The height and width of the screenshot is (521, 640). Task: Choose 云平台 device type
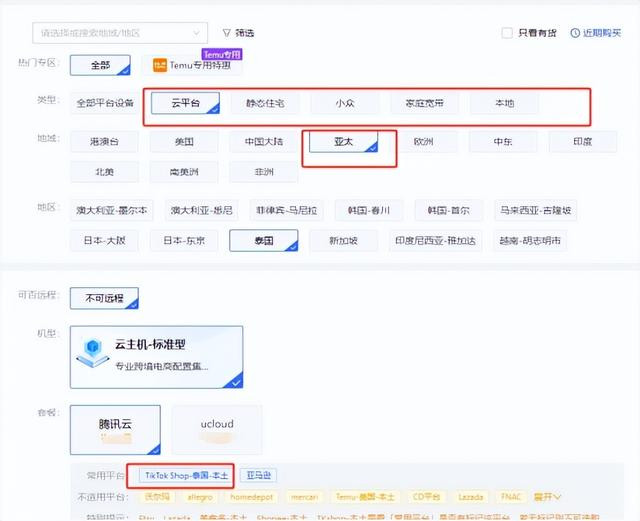pyautogui.click(x=185, y=103)
